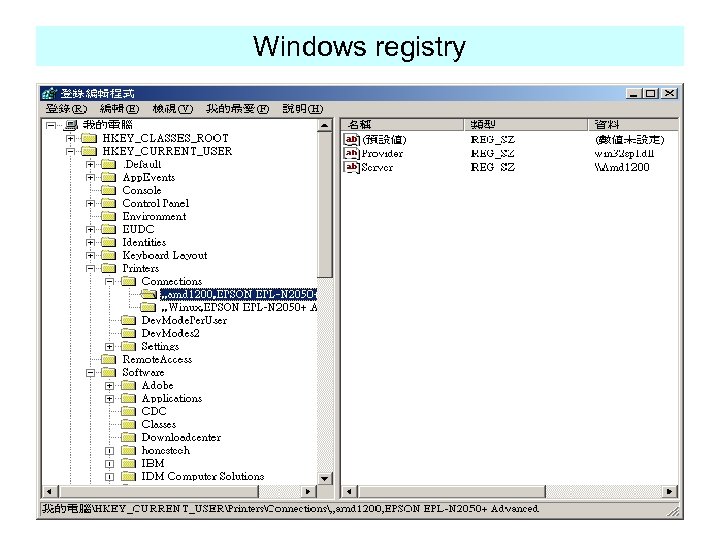Click the Keyboard Layout folder icon
720x540 pixels.
108,255
